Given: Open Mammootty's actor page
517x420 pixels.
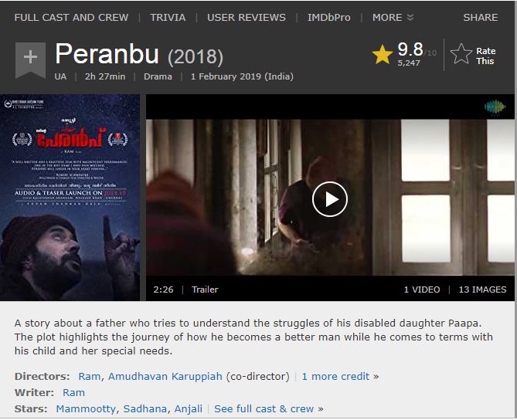Looking at the screenshot, I should (x=86, y=408).
